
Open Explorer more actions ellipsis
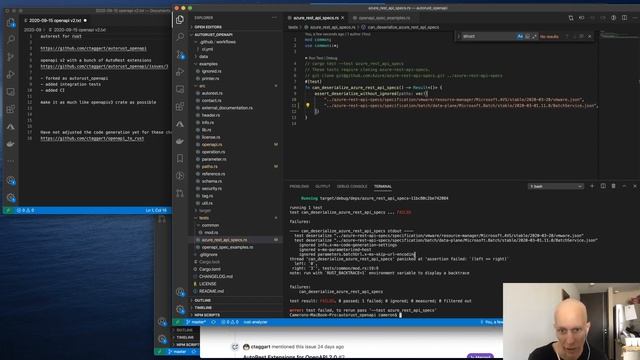click(x=275, y=18)
